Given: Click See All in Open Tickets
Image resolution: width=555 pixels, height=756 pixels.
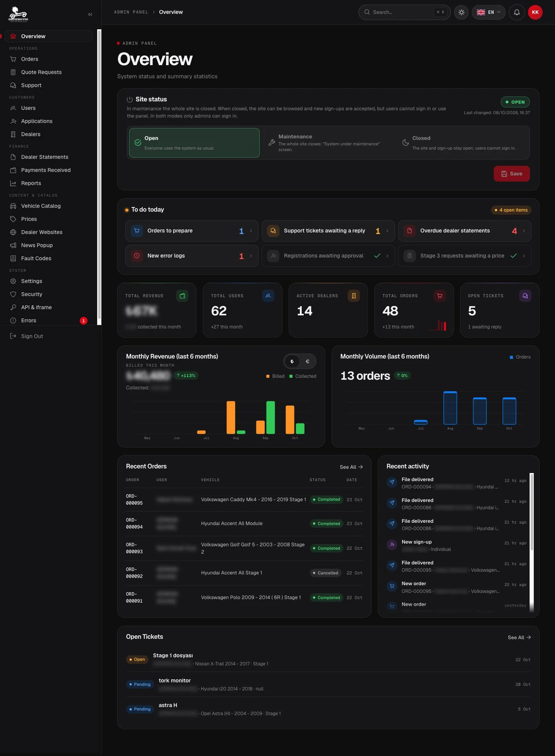Looking at the screenshot, I should (519, 637).
